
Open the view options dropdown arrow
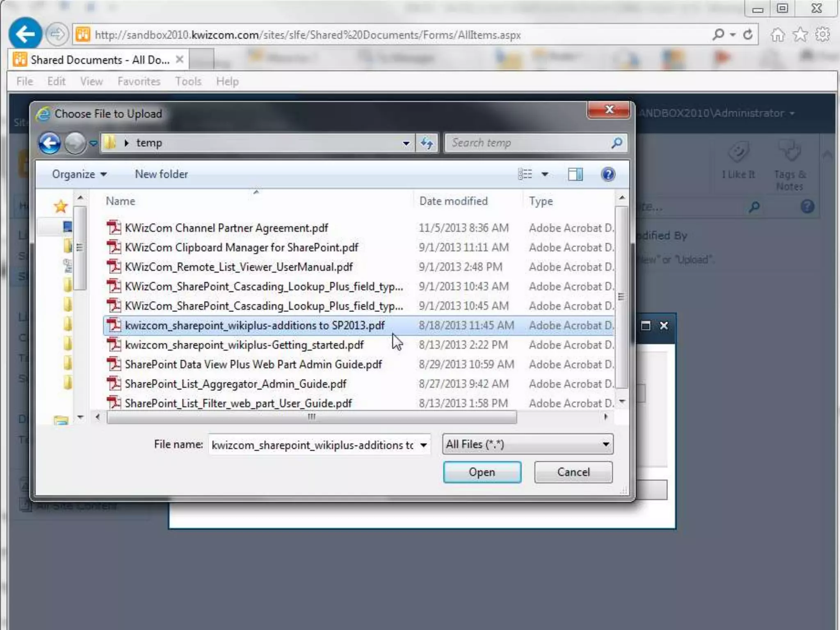(545, 174)
